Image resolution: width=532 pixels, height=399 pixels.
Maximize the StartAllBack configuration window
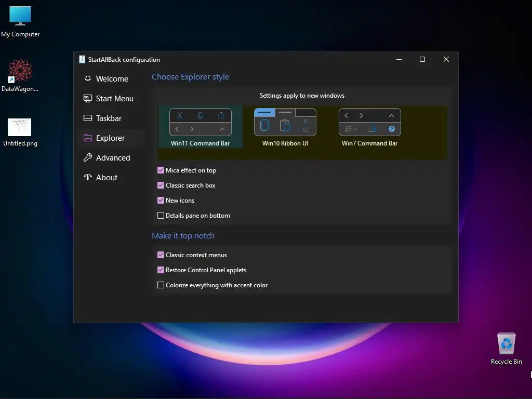[x=422, y=59]
